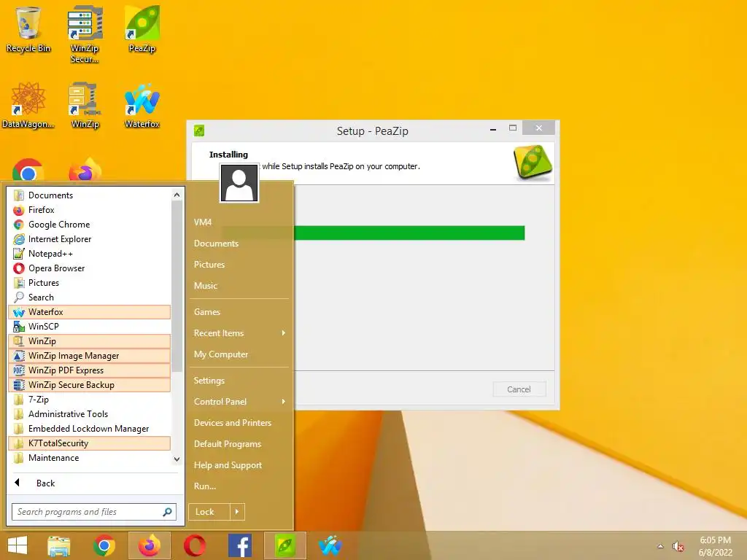Open Search from the programs list

click(90, 297)
